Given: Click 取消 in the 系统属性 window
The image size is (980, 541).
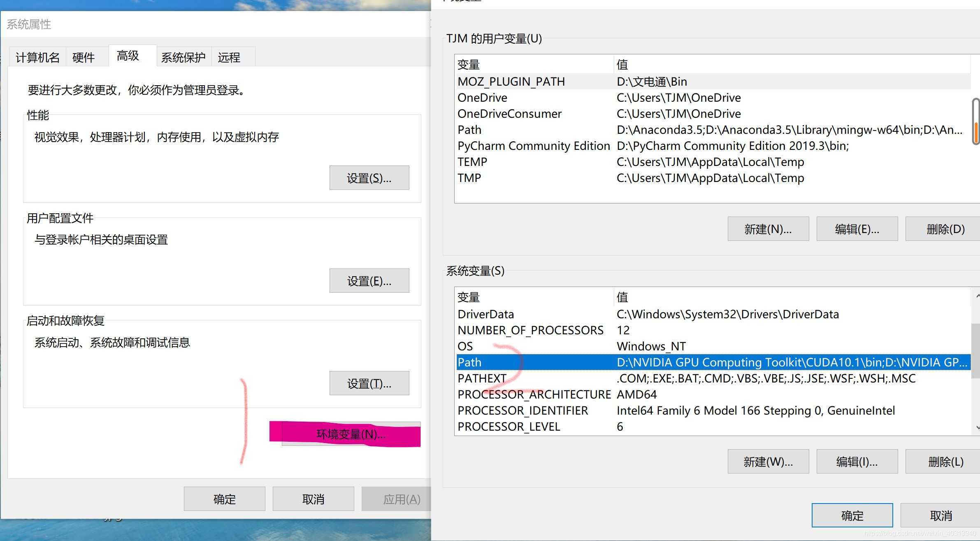Looking at the screenshot, I should coord(314,499).
